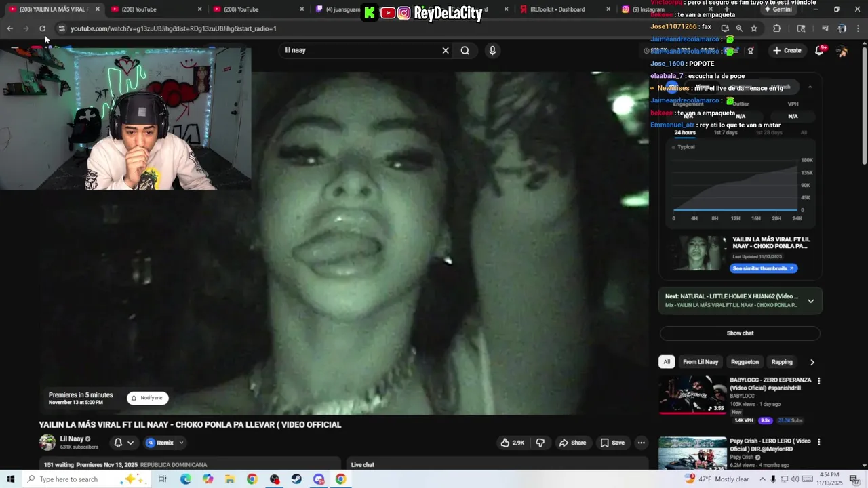Open the Windows Start menu
The width and height of the screenshot is (868, 488).
(11, 479)
